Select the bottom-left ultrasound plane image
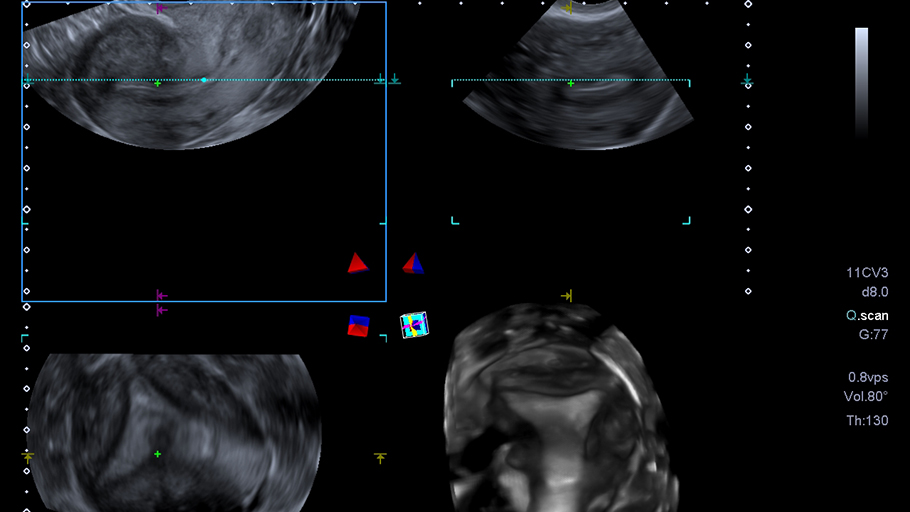 (174, 432)
